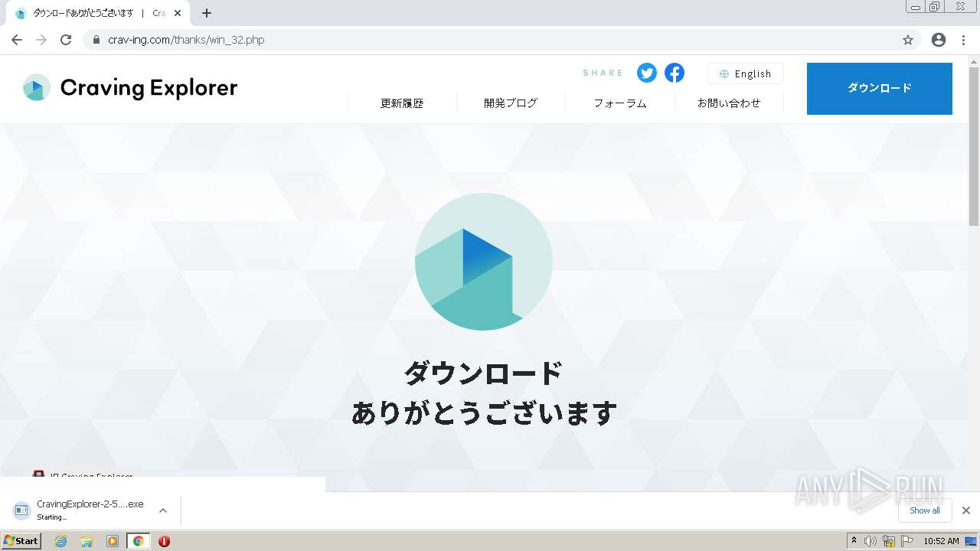Screen dimensions: 980x551
Task: Click the Show desktop taskbar button
Action: (972, 541)
